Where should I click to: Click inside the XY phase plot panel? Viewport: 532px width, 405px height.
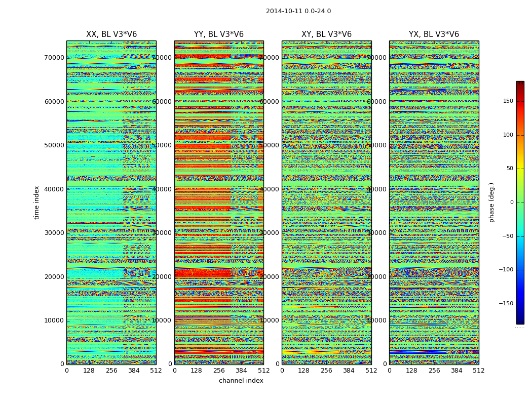326,202
